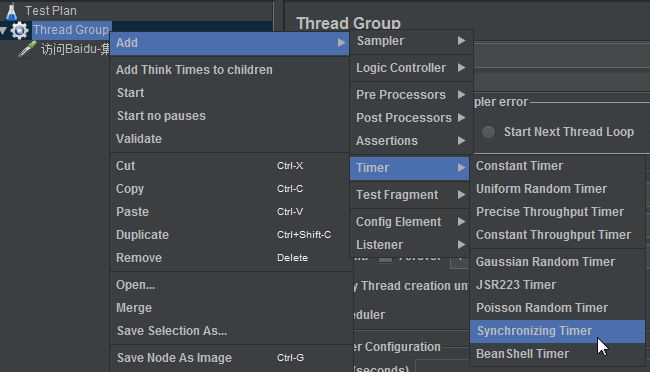Screen dimensions: 650x372
Task: Click the Thread Group gear icon
Action: pos(19,31)
